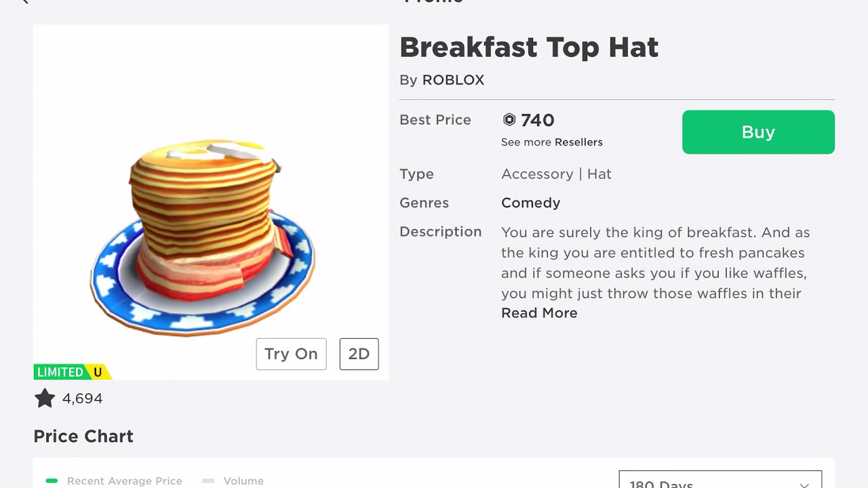Click the chevron on the days dropdown
Screen dimensions: 868x488
(804, 484)
